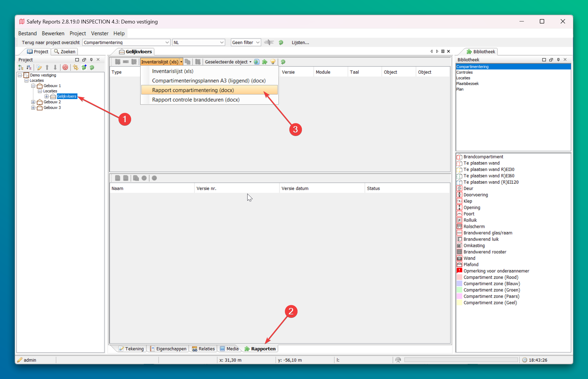Pin the Bibliotheek panel with pushpin icon
Screen dimensions: 588x379
[x=558, y=60]
